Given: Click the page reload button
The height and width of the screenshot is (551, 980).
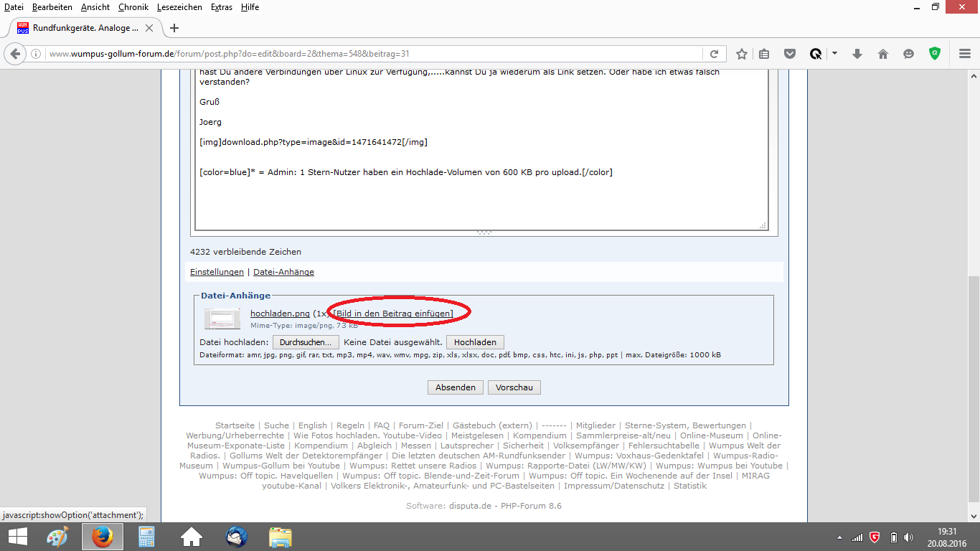Looking at the screenshot, I should (x=714, y=54).
